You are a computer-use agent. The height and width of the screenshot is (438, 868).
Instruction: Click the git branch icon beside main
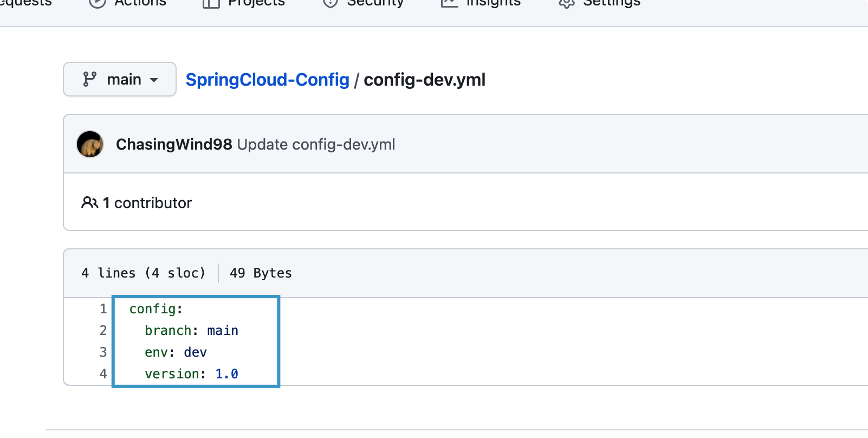pos(90,79)
